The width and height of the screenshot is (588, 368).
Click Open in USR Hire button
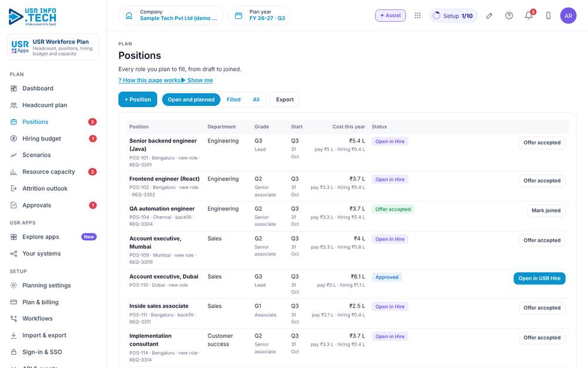pyautogui.click(x=539, y=279)
